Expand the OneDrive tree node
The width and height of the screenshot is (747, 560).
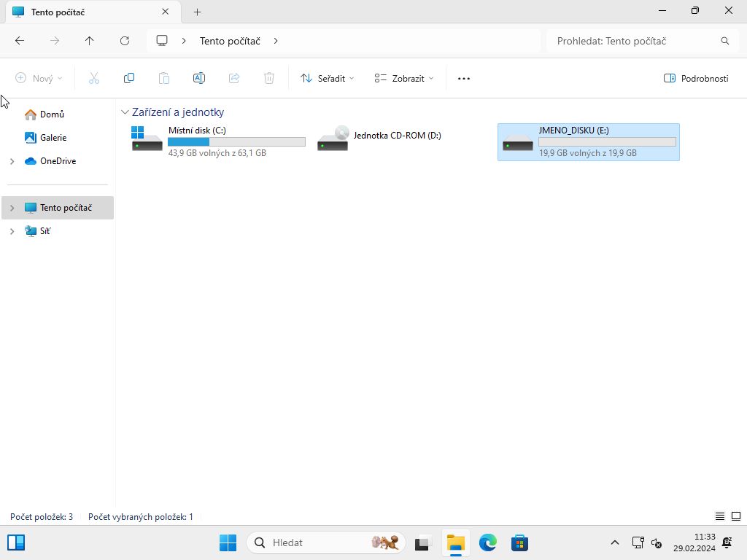[12, 161]
